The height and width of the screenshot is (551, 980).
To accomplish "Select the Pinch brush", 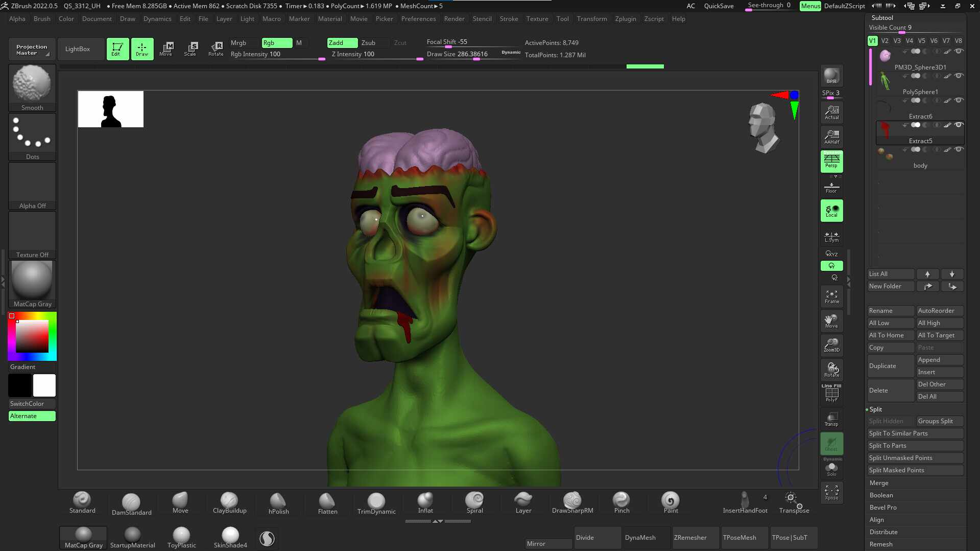I will click(x=622, y=503).
